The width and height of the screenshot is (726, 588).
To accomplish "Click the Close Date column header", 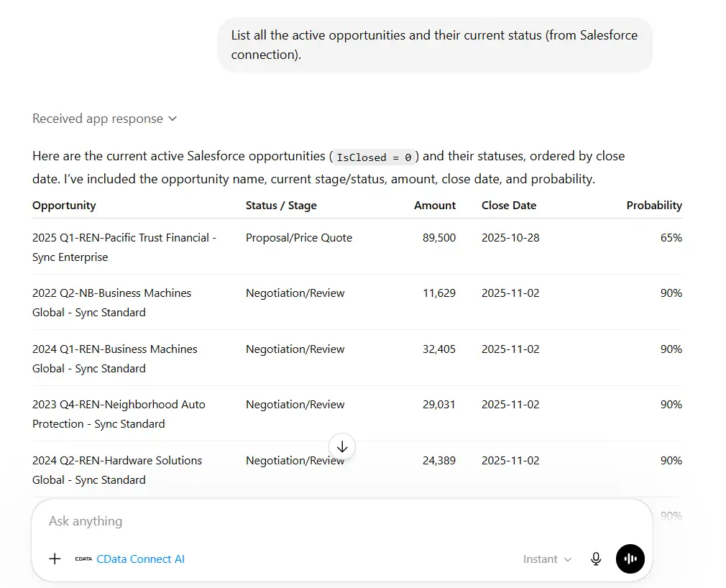I will pos(509,206).
